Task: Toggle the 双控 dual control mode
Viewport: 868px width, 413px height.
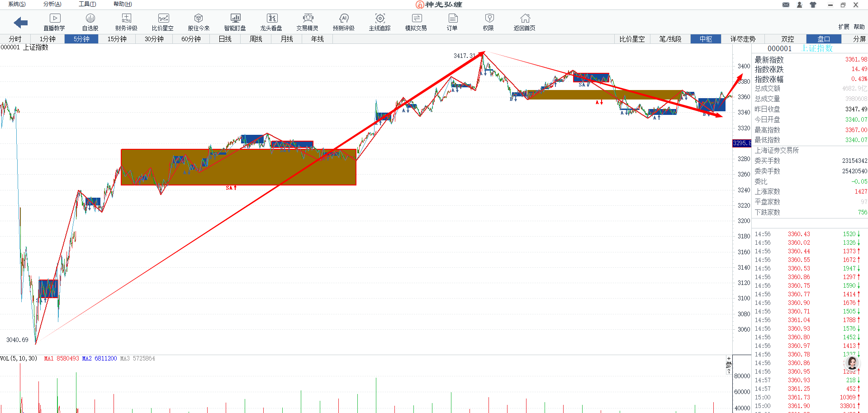Action: [x=787, y=39]
